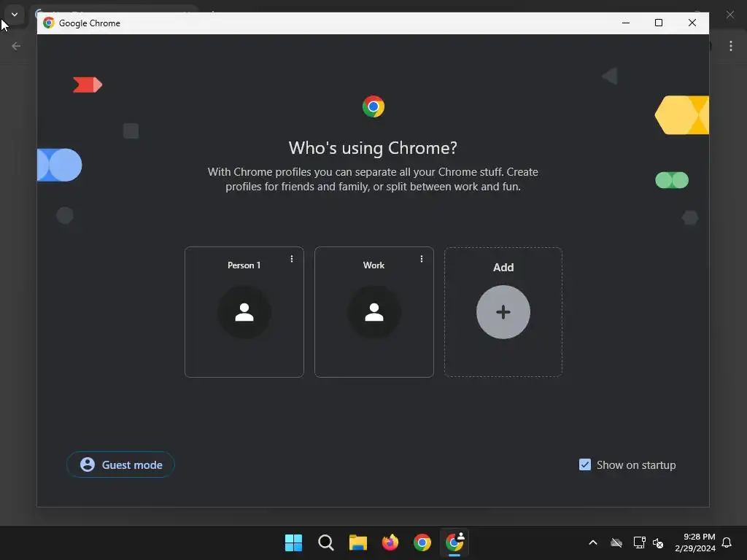The height and width of the screenshot is (560, 747).
Task: Click the Chrome logo above the heading
Action: tap(373, 106)
